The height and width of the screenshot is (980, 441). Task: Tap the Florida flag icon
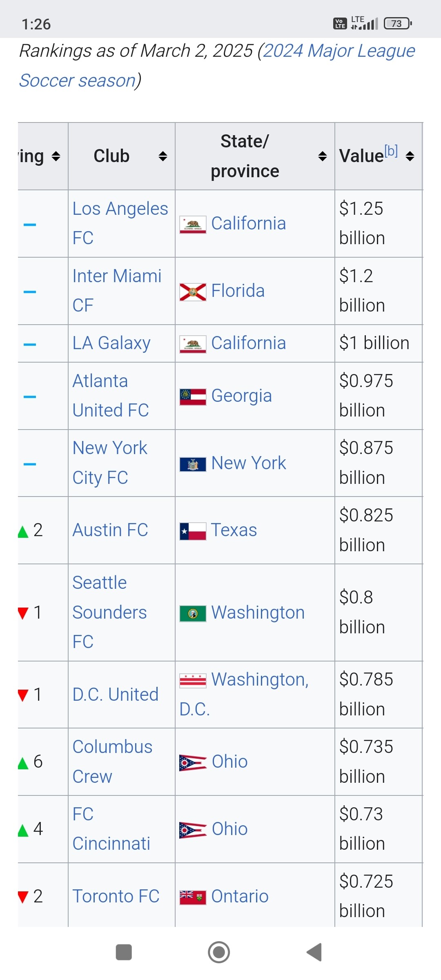point(193,292)
